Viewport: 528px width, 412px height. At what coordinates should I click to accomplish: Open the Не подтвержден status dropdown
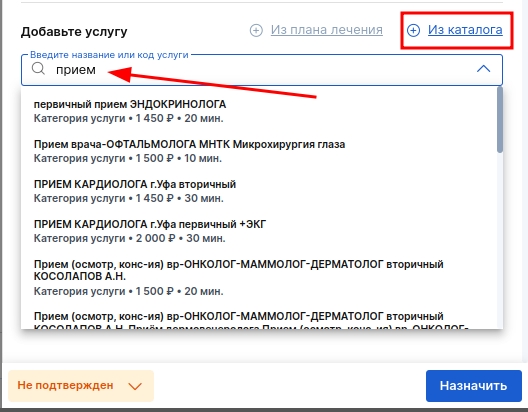tap(81, 386)
